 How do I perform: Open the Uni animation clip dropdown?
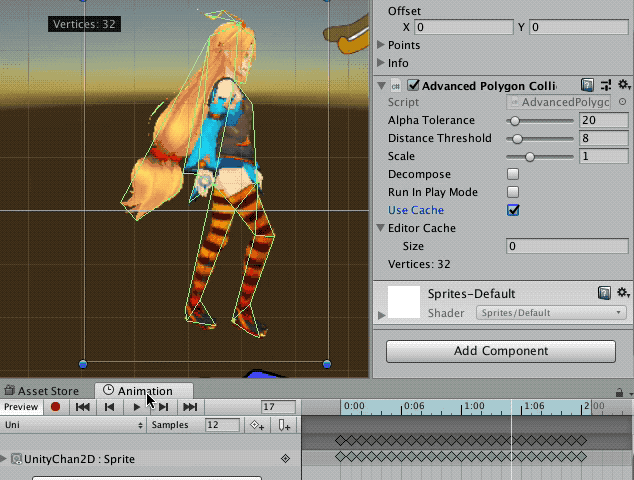click(73, 425)
